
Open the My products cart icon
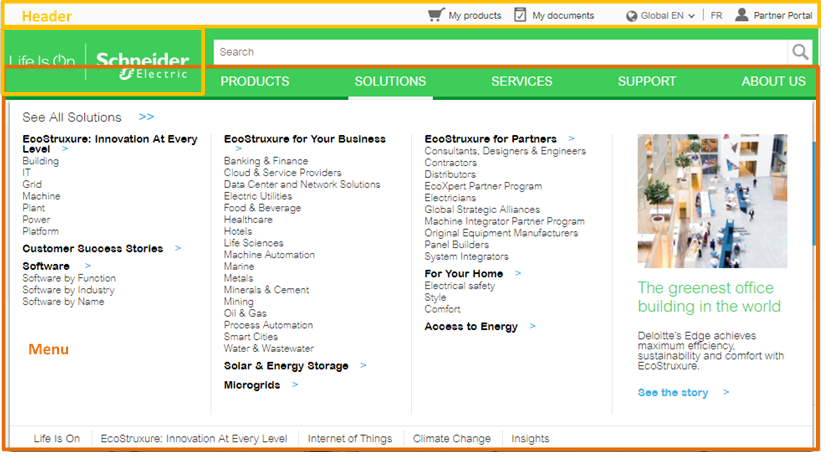click(436, 15)
